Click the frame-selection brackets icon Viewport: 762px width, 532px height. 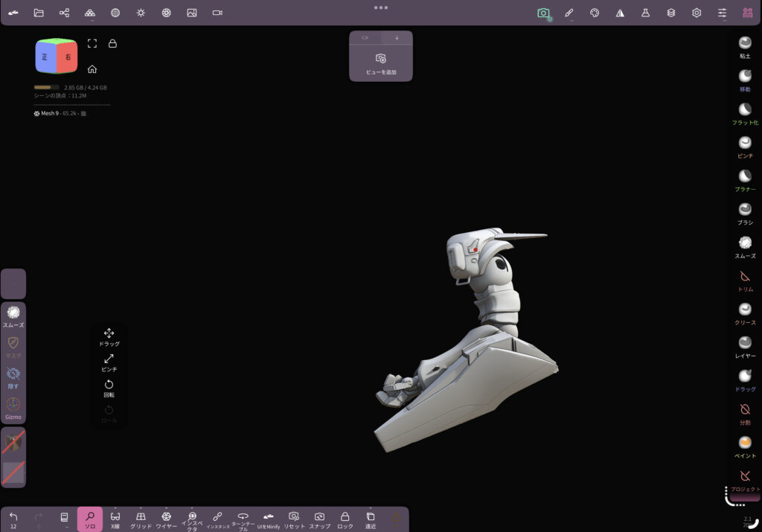92,43
